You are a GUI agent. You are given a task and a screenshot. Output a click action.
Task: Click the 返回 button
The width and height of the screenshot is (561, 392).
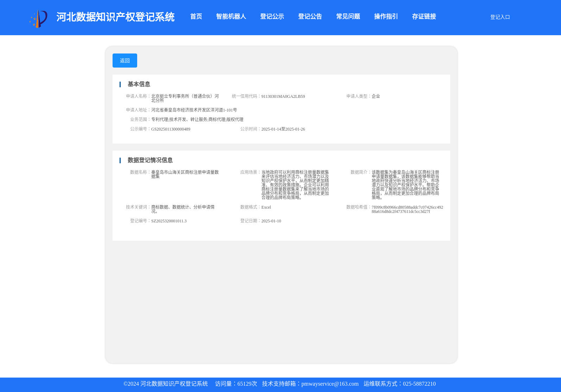[125, 61]
